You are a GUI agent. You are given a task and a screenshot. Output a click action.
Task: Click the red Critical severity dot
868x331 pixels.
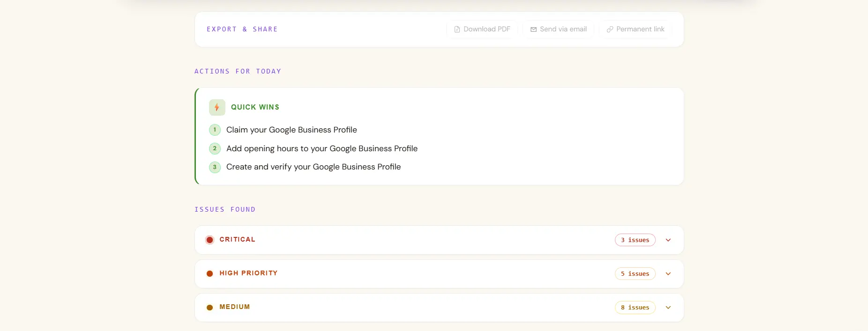[210, 240]
